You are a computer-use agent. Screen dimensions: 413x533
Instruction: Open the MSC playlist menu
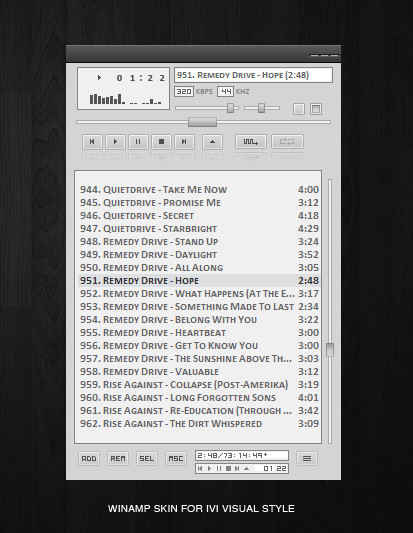click(176, 458)
